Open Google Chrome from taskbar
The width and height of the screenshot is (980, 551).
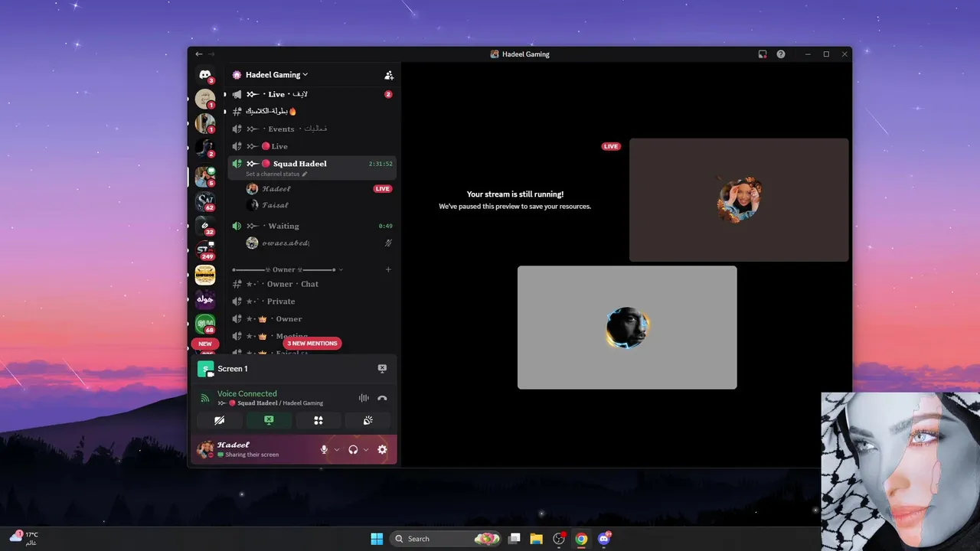coord(581,539)
